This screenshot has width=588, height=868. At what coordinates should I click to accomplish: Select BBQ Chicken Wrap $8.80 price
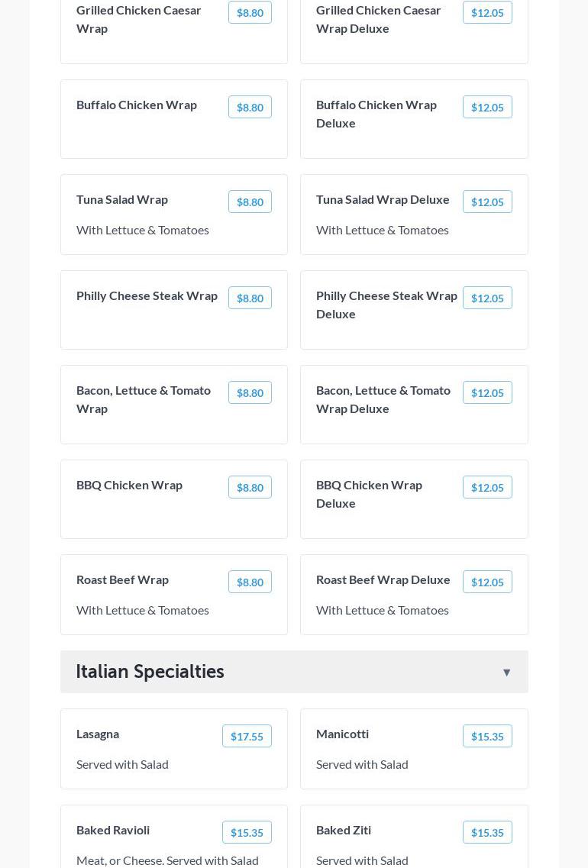[x=250, y=488]
